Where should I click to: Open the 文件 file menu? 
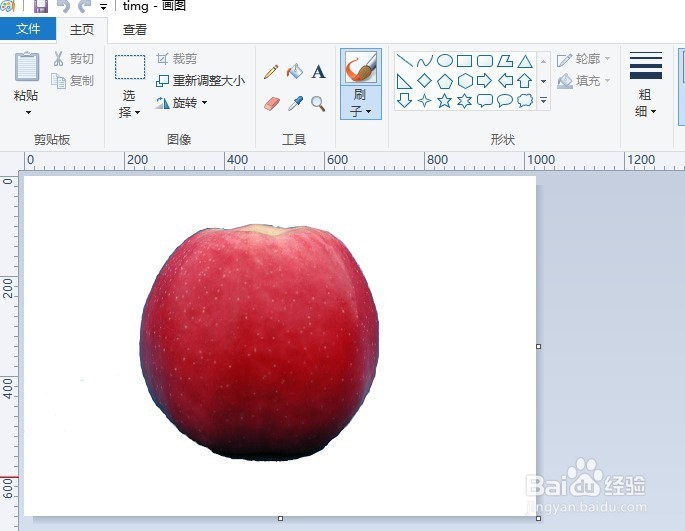(x=28, y=29)
